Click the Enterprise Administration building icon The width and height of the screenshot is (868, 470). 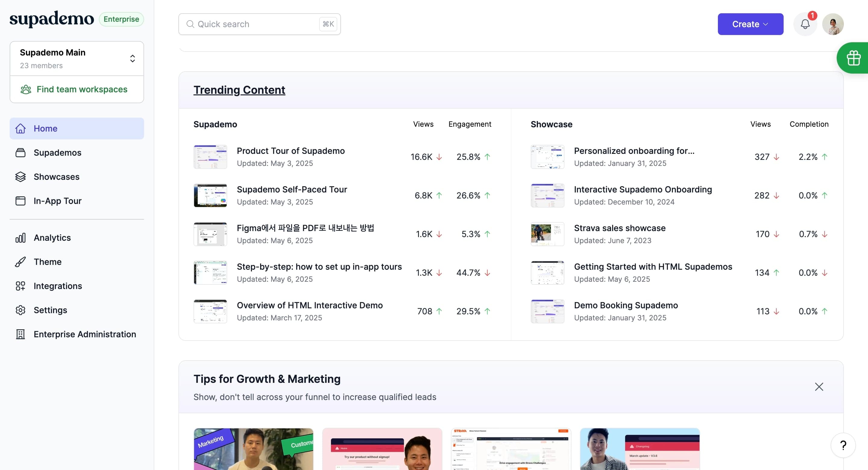click(x=20, y=334)
